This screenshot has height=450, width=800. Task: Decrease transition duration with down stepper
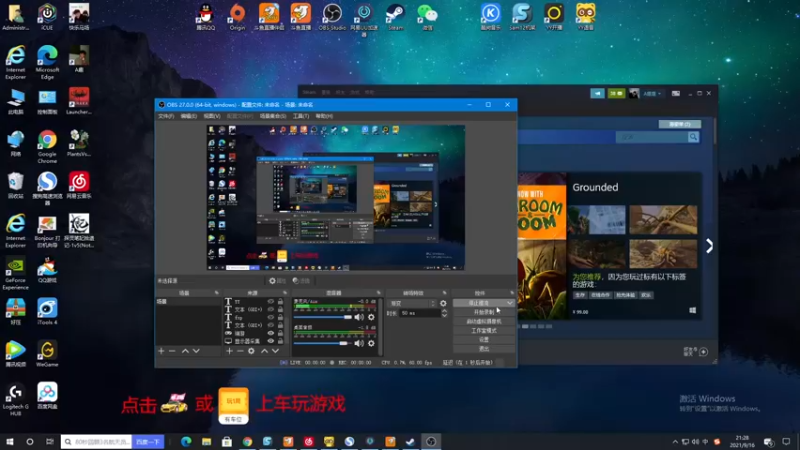coord(444,315)
